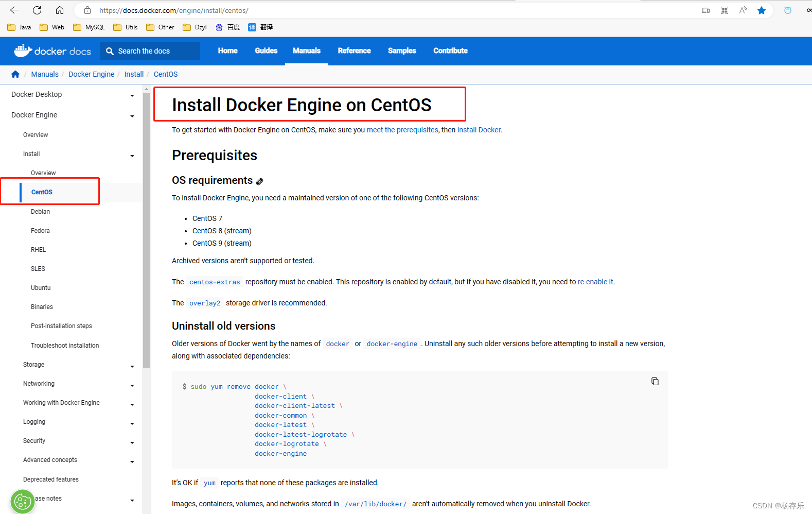This screenshot has height=514, width=812.
Task: Open CentOS in the breadcrumb
Action: tap(166, 74)
